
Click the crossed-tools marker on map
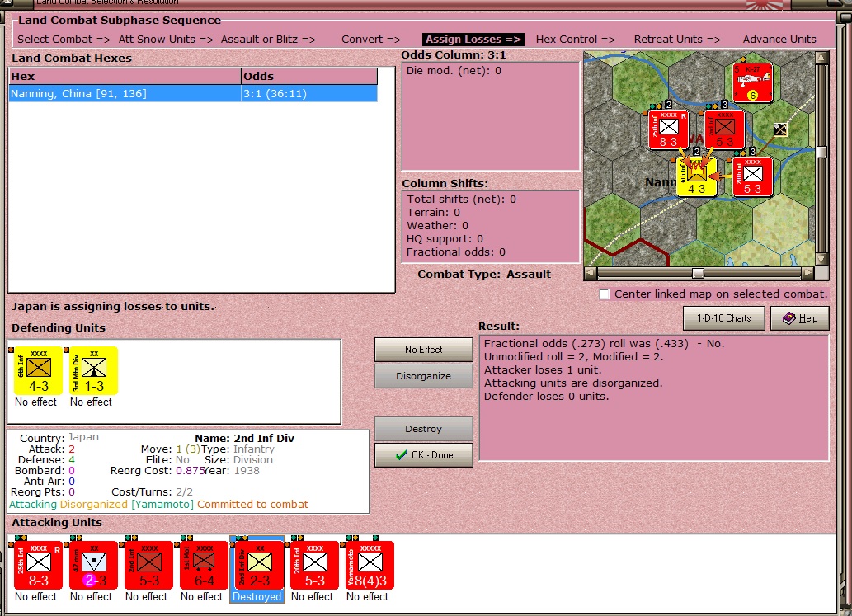click(780, 129)
